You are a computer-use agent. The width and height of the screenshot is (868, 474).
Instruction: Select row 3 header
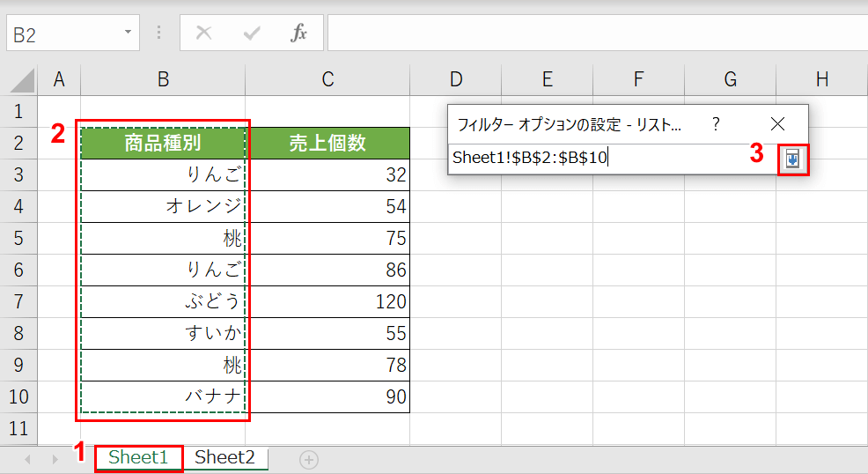click(18, 174)
